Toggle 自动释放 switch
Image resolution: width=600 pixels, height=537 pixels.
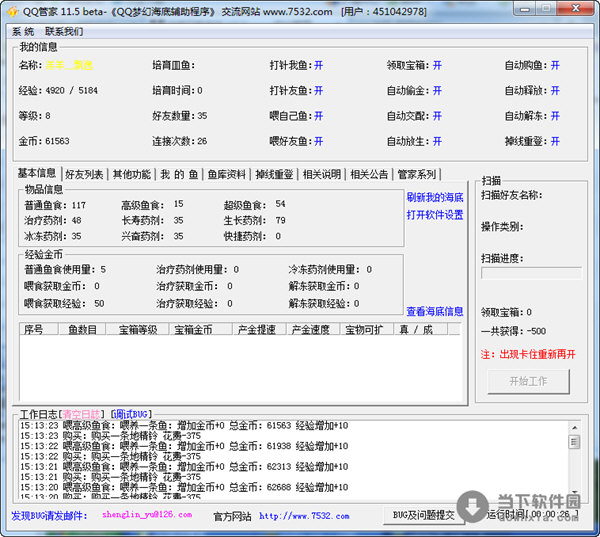point(555,91)
